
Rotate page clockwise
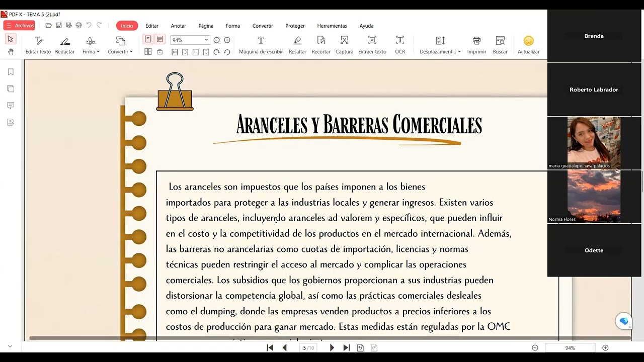pos(216,52)
